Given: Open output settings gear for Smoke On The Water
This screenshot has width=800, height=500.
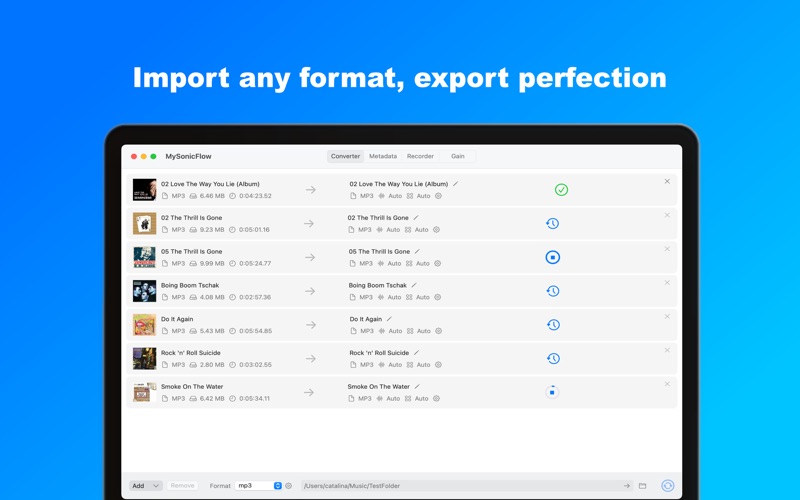Looking at the screenshot, I should pyautogui.click(x=436, y=398).
